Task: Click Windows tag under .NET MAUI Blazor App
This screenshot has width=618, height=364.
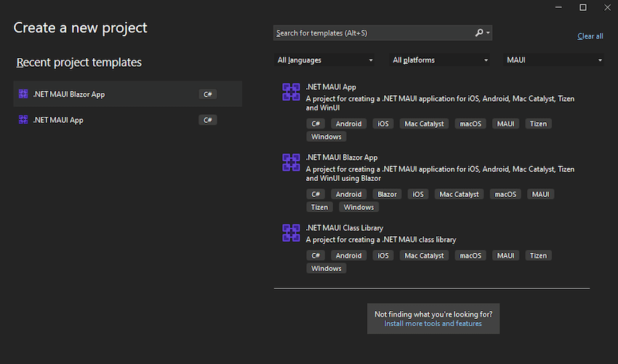Action: [358, 207]
